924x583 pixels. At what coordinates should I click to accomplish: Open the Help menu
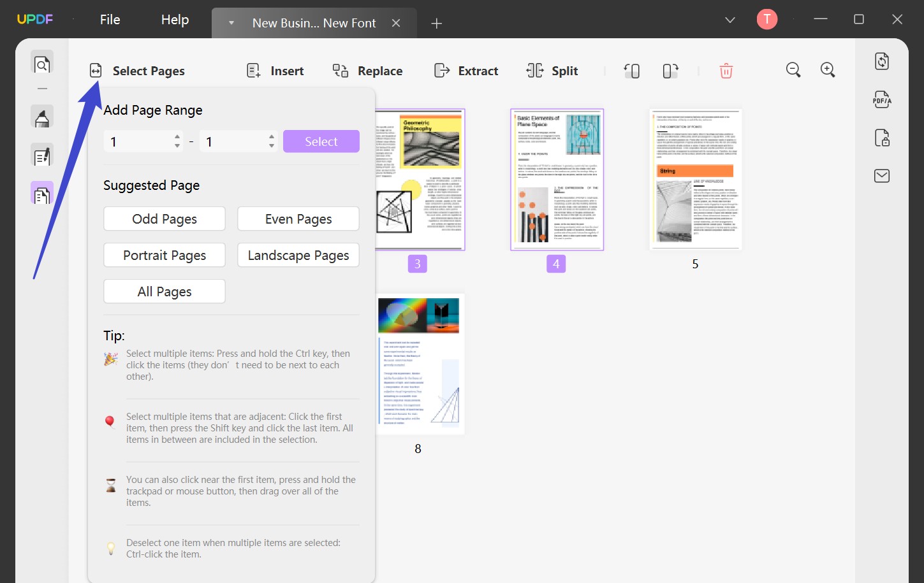(175, 20)
